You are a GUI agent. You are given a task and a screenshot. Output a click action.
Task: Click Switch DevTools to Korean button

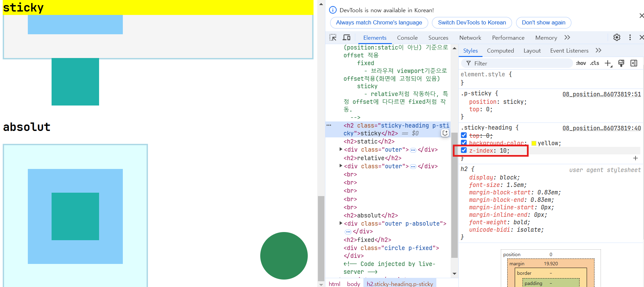[472, 22]
